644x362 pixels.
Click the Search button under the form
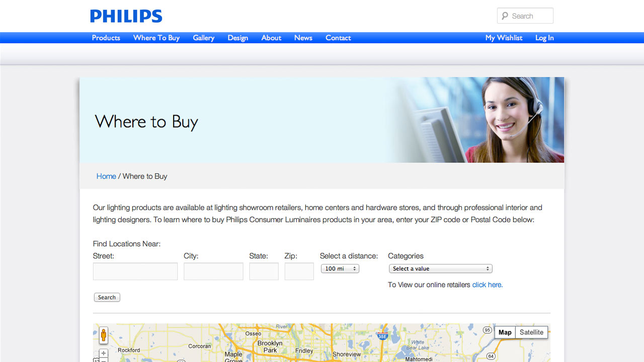pyautogui.click(x=107, y=297)
